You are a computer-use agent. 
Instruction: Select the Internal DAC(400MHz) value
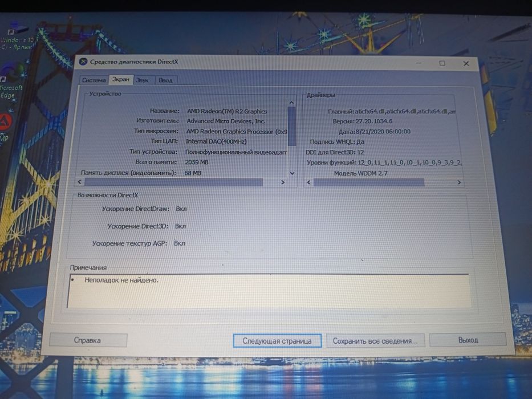[216, 141]
